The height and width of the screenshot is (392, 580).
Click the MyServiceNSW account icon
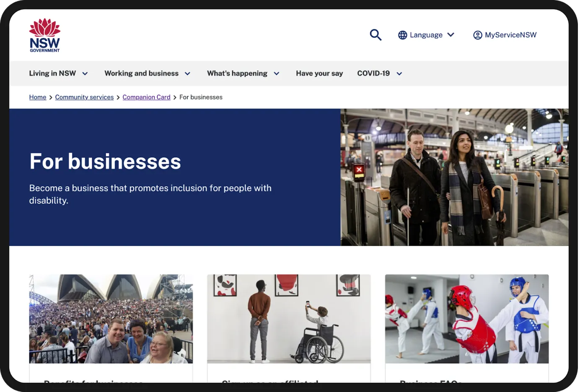coord(477,35)
